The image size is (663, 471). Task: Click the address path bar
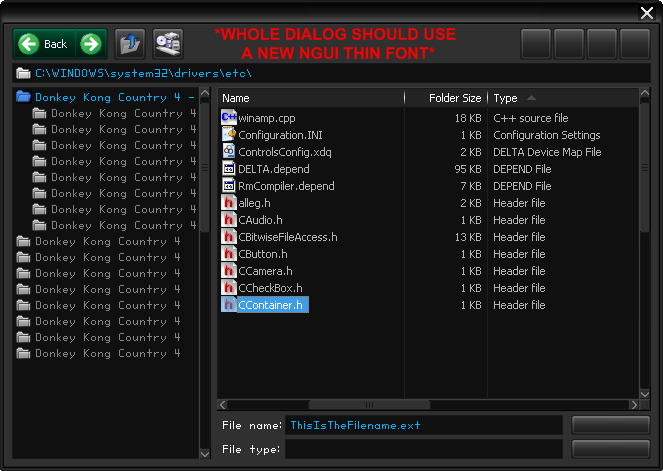pyautogui.click(x=330, y=73)
